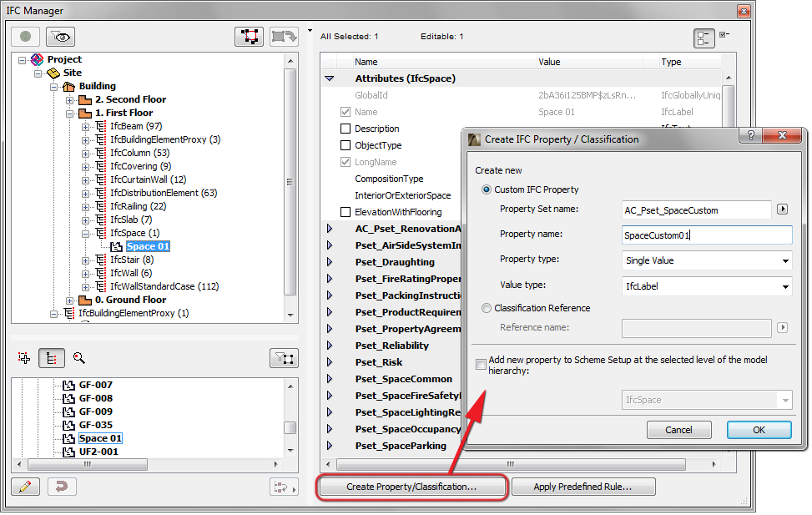Select the Custom IFC Property radio button
Screen dimensions: 812x515
click(487, 189)
